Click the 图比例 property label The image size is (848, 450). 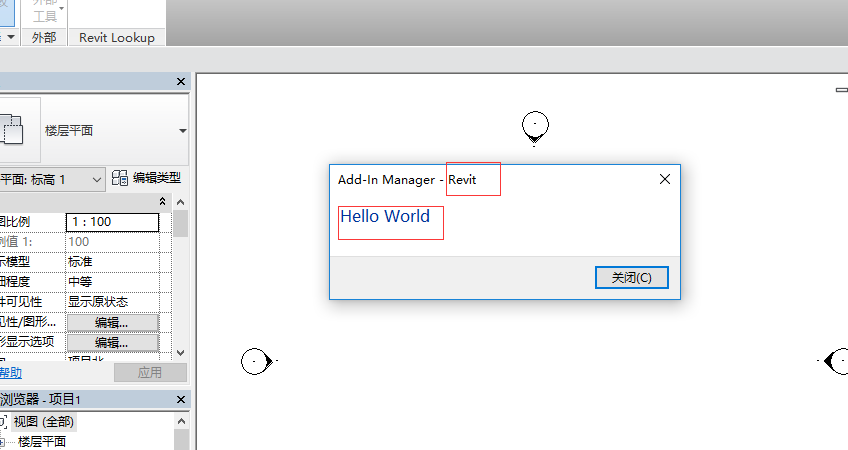tap(15, 222)
